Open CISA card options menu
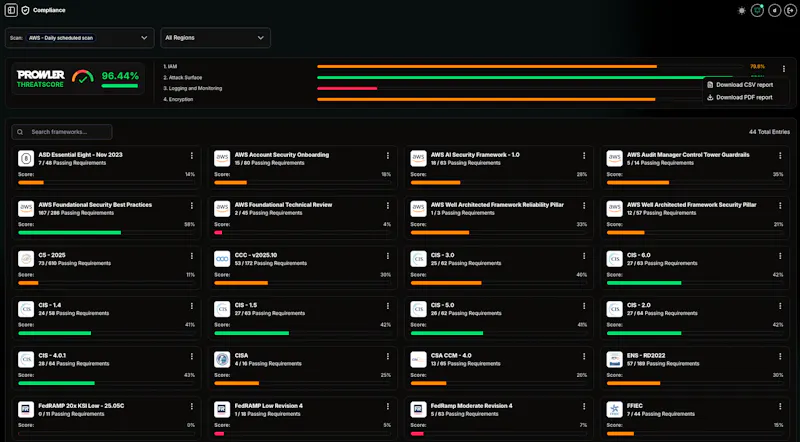The image size is (800, 442). [388, 357]
